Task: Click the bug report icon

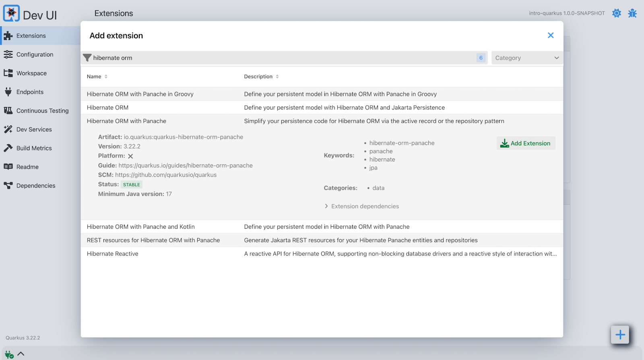Action: (632, 13)
